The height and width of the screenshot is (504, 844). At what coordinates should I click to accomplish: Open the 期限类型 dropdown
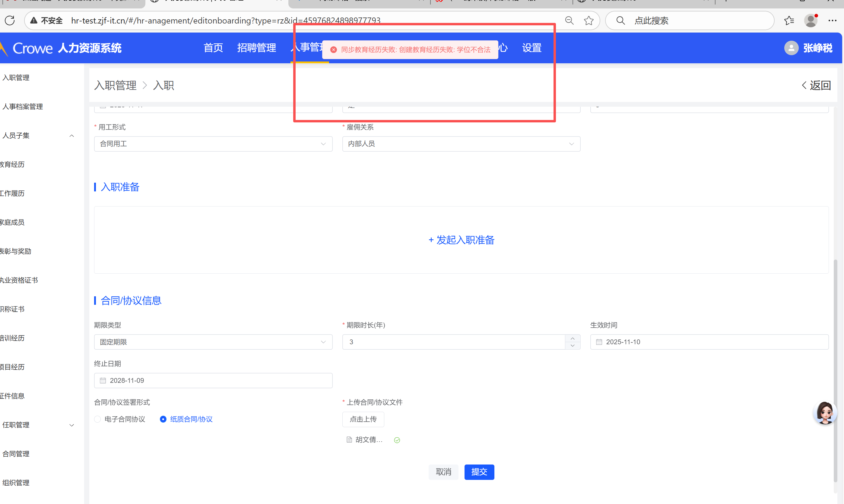pyautogui.click(x=213, y=342)
